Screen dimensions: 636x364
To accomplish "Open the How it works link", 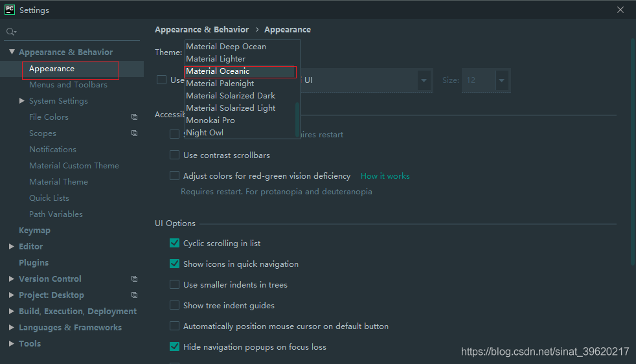I will [385, 176].
